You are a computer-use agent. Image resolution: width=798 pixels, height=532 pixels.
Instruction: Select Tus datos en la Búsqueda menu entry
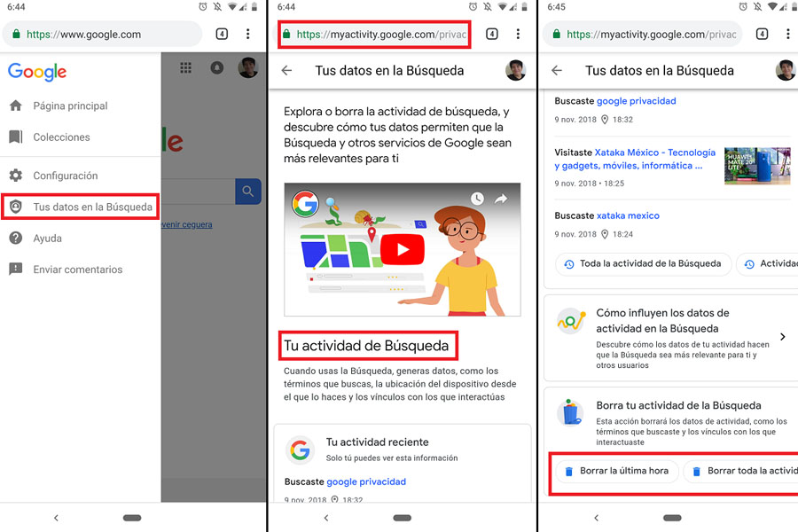(x=81, y=207)
